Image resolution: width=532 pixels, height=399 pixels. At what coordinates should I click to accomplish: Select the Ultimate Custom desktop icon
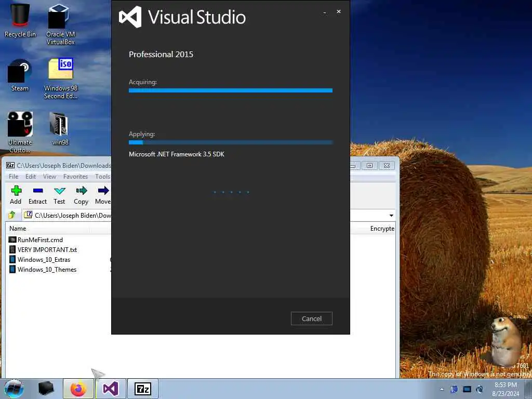[20, 132]
